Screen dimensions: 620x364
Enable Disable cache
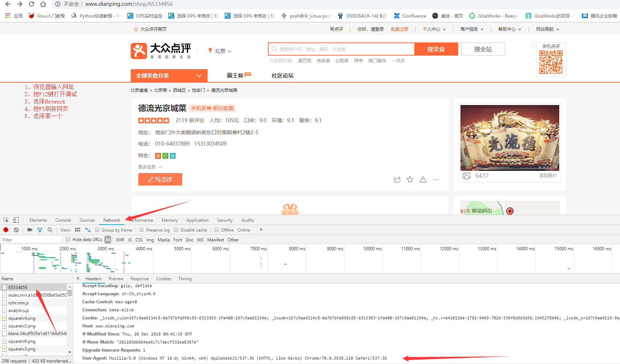coord(176,230)
